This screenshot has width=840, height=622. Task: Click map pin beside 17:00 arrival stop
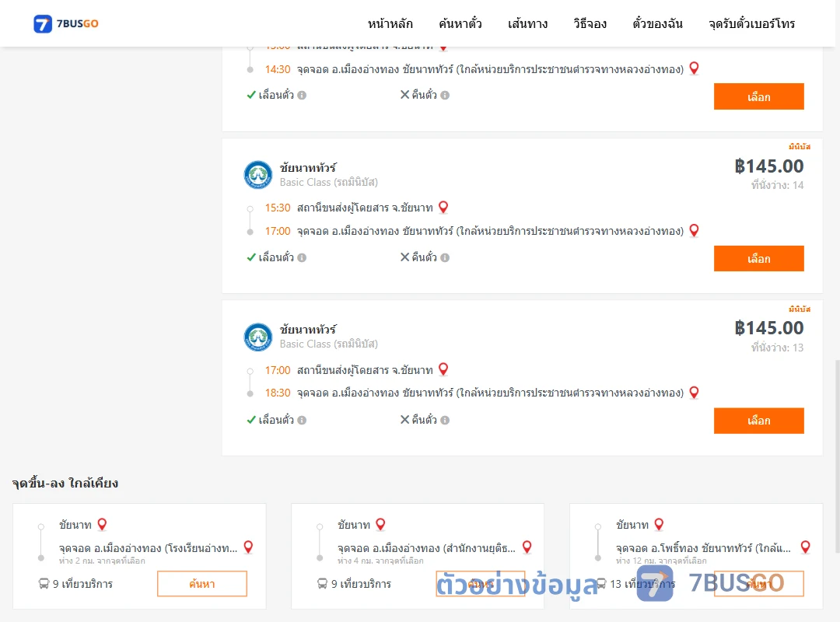click(694, 230)
